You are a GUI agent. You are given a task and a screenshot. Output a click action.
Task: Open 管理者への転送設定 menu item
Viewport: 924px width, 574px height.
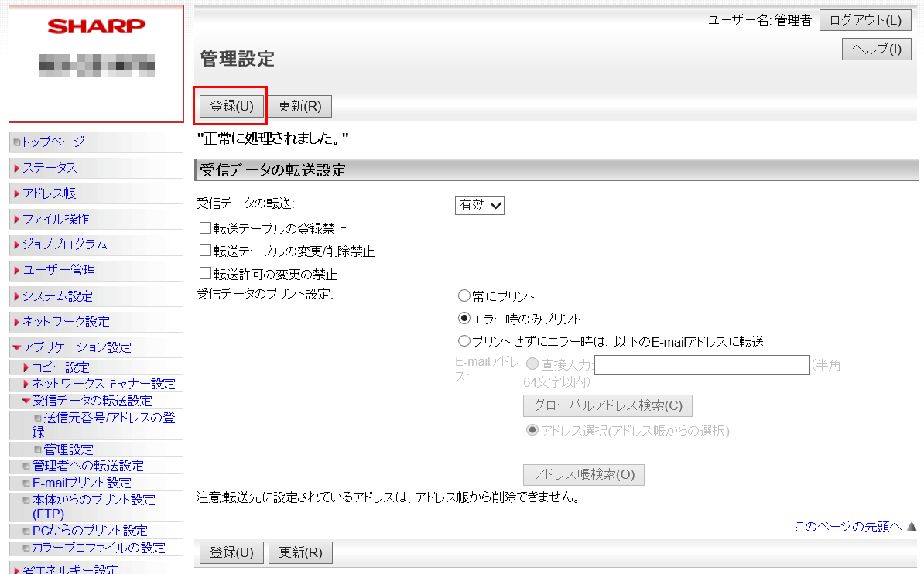point(87,466)
